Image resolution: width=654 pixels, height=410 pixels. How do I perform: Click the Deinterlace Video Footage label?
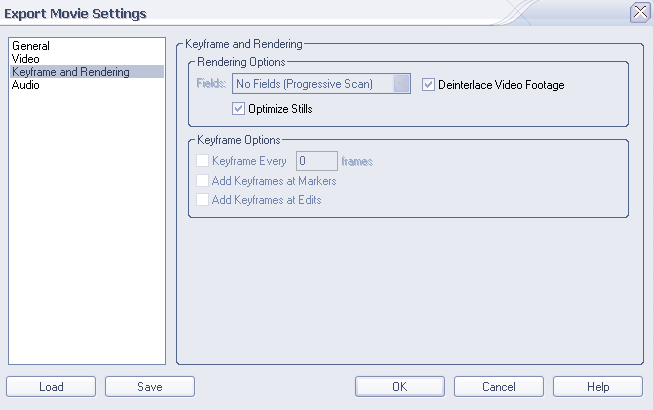[x=501, y=85]
